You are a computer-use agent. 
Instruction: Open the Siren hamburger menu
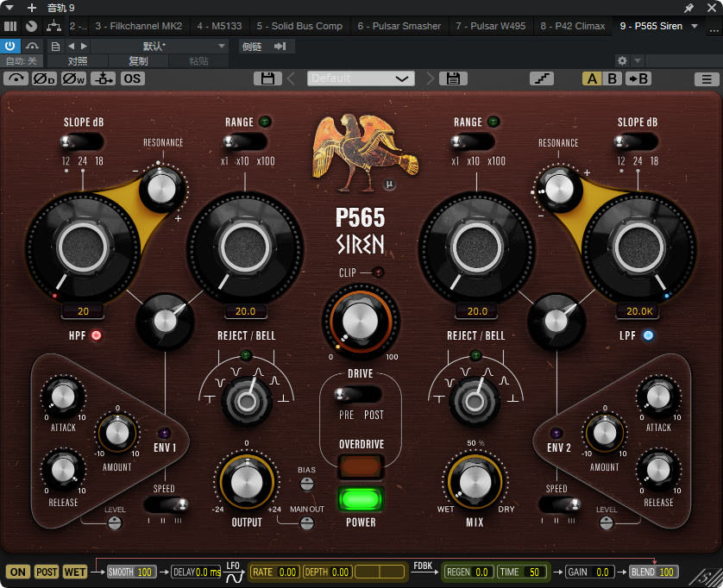(707, 79)
